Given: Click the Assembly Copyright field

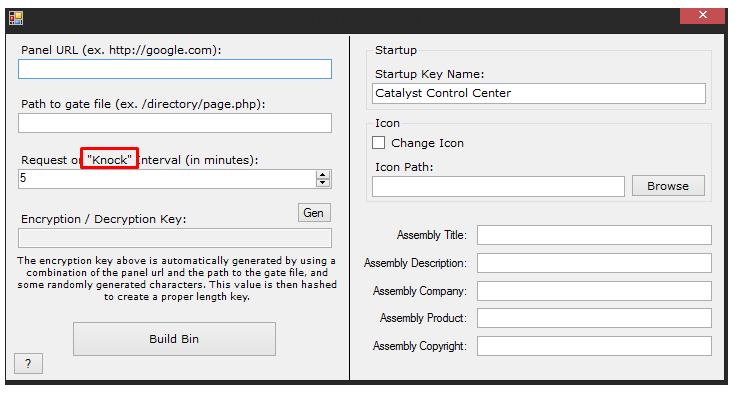Looking at the screenshot, I should pos(594,346).
